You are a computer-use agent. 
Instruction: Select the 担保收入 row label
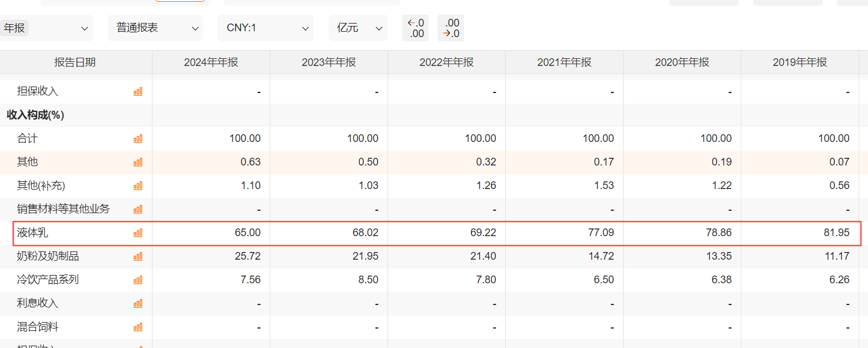point(38,91)
